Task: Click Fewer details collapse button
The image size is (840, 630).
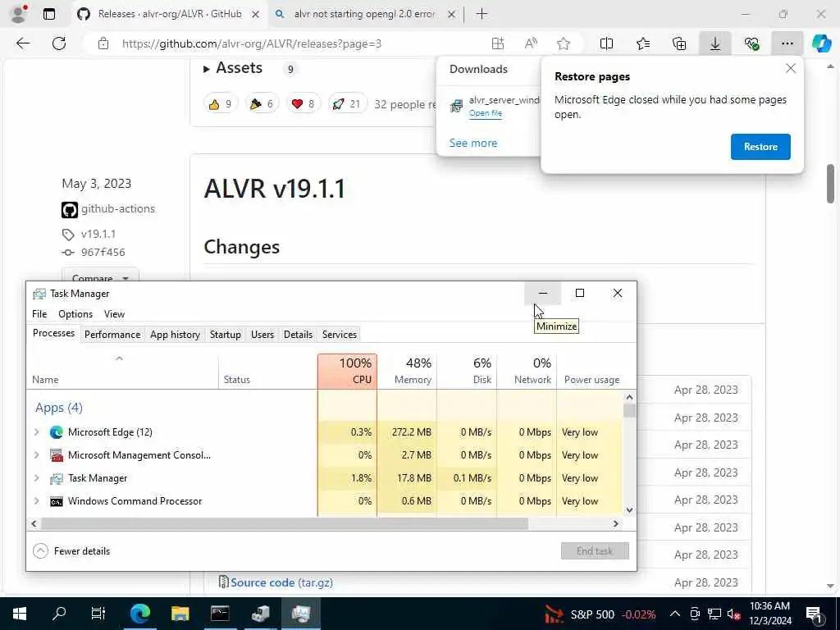Action: (71, 550)
